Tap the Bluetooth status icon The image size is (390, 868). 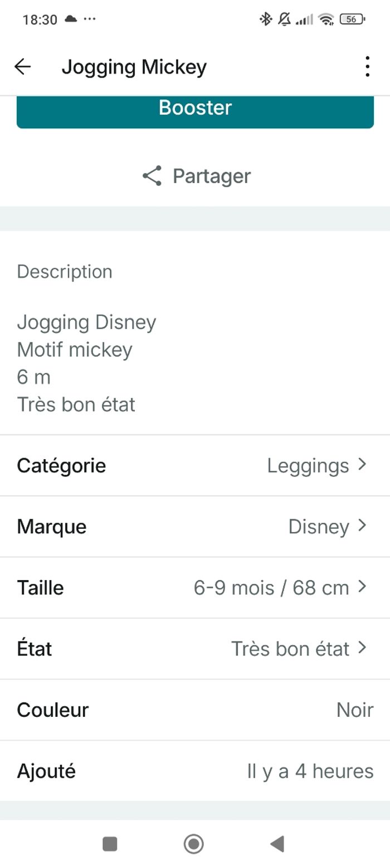coord(265,20)
